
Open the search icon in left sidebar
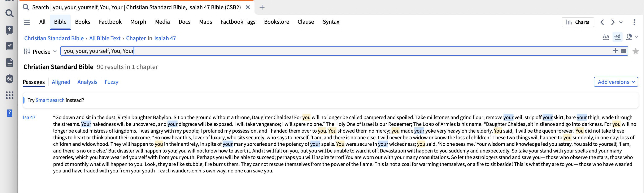tap(9, 13)
